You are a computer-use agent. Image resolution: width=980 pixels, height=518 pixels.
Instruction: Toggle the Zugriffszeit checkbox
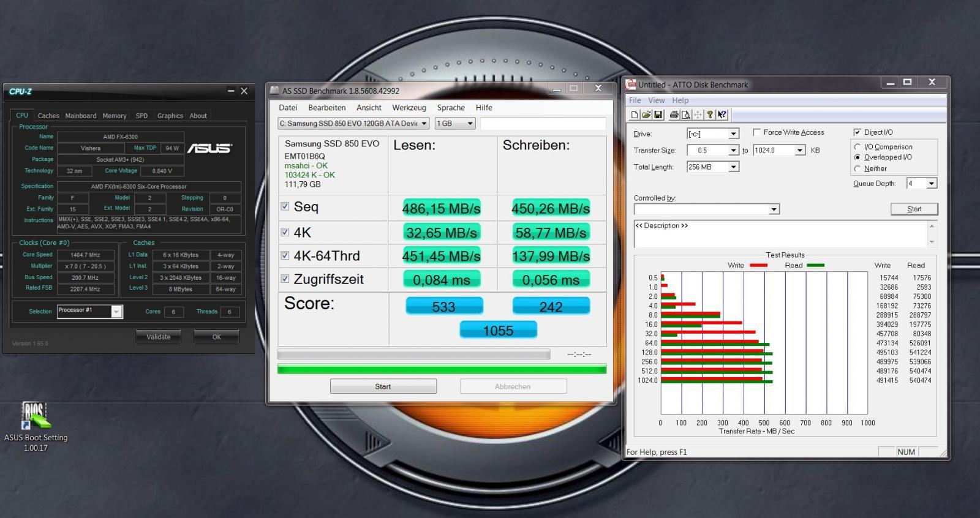tap(285, 279)
